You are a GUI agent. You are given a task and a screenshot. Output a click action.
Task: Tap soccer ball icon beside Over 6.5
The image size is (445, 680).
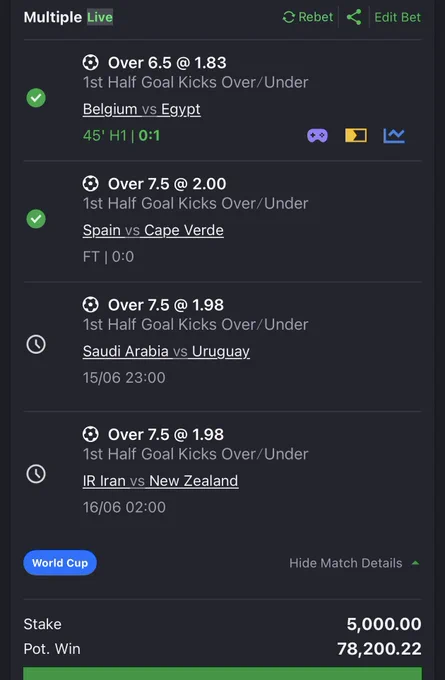pos(91,63)
